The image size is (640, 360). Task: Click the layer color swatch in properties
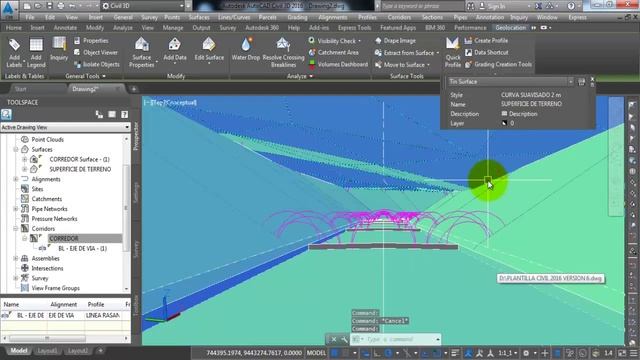coord(504,123)
